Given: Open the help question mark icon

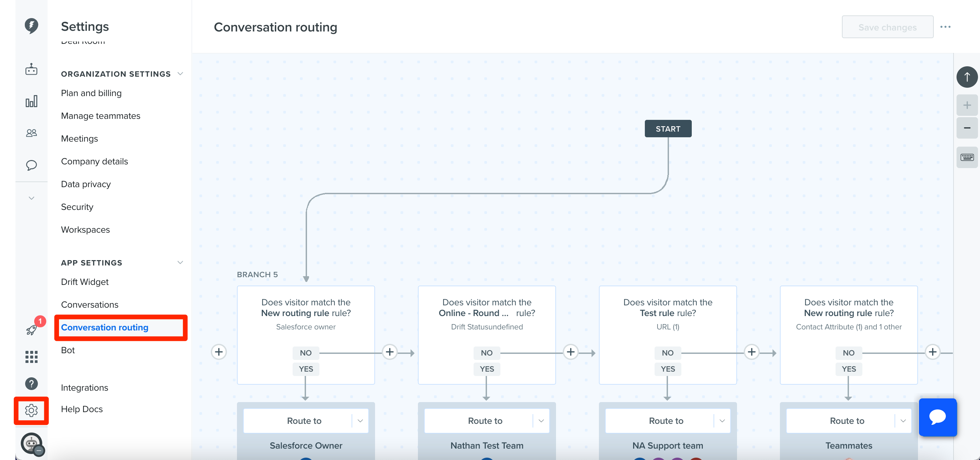Looking at the screenshot, I should tap(31, 384).
